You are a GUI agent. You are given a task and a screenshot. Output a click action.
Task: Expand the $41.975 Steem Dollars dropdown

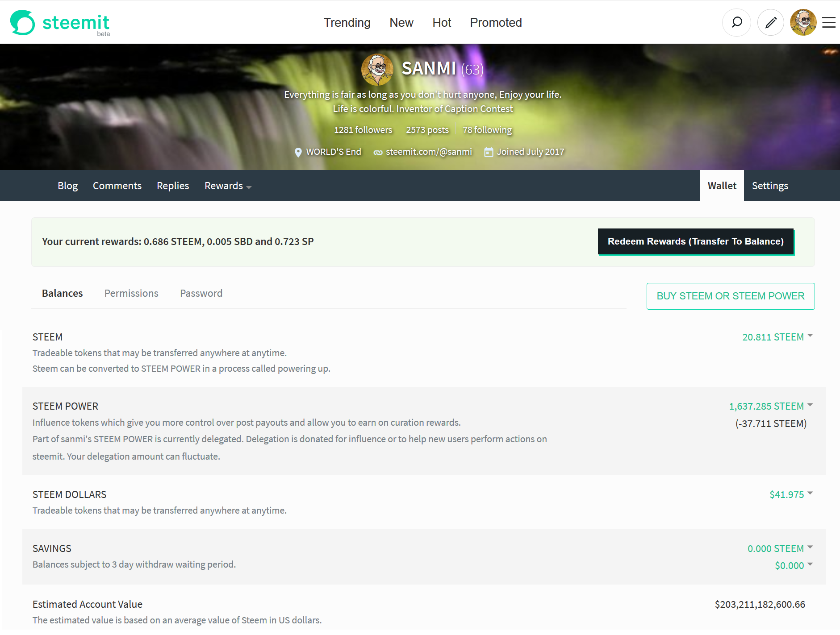[x=791, y=494]
